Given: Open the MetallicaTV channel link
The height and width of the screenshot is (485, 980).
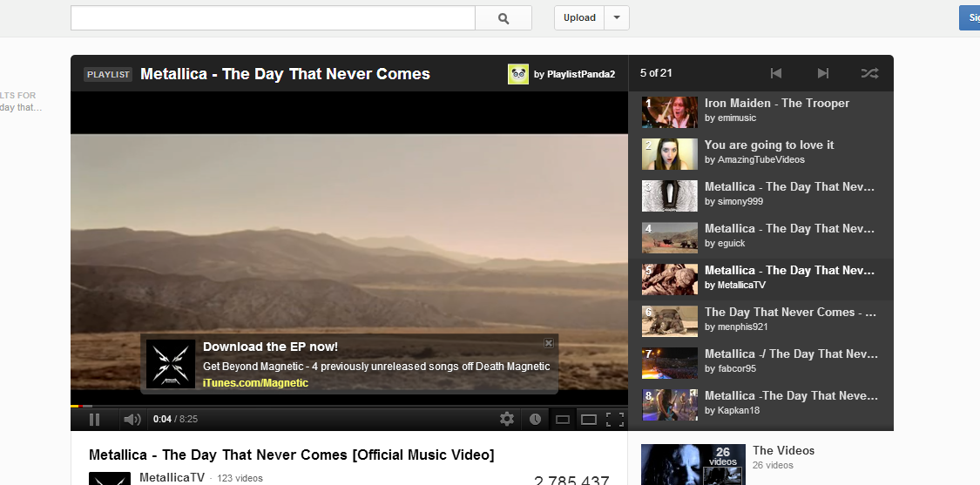Looking at the screenshot, I should 172,477.
